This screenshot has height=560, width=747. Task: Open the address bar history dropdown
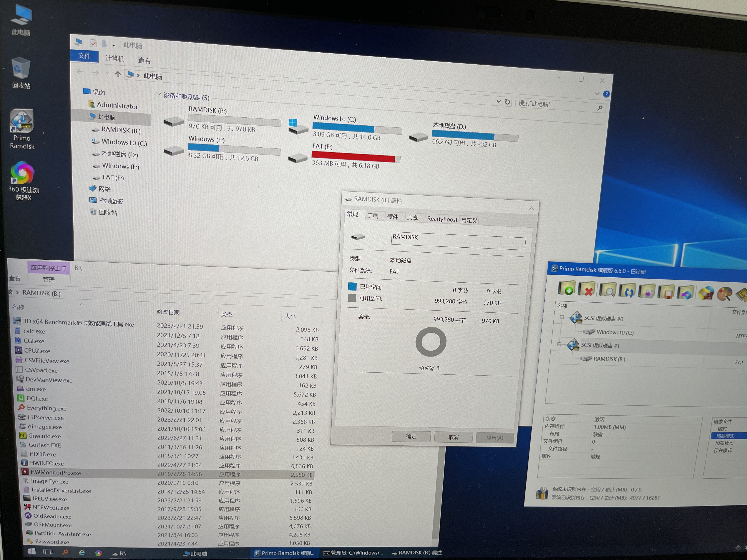coord(498,101)
